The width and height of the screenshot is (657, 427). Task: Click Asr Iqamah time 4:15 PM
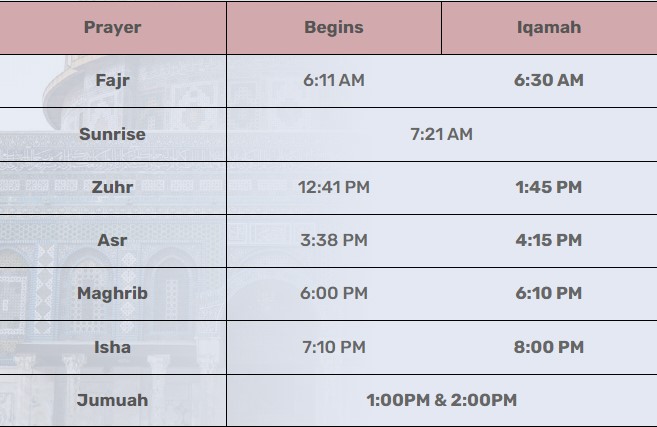[x=548, y=240]
